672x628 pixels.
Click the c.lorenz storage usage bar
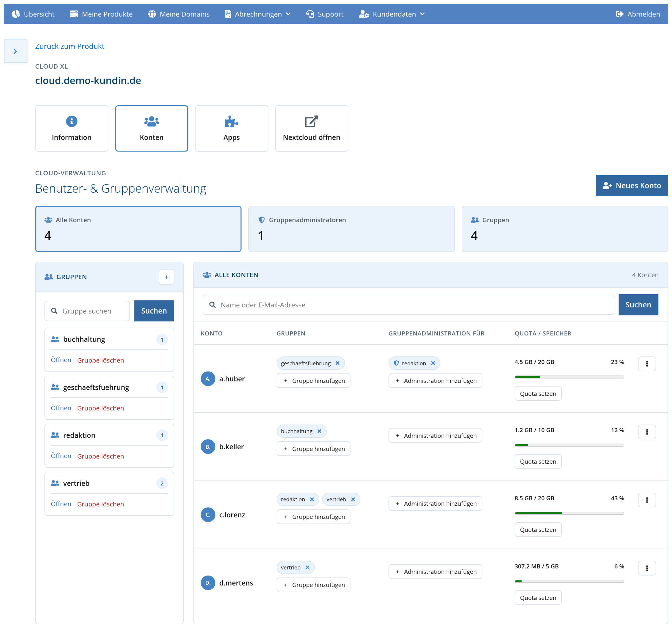[x=569, y=513]
